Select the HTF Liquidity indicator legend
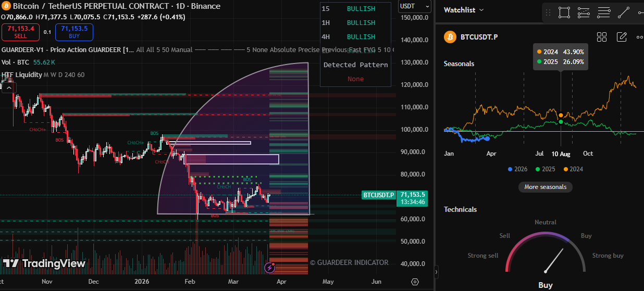Image resolution: width=644 pixels, height=291 pixels. coord(22,74)
